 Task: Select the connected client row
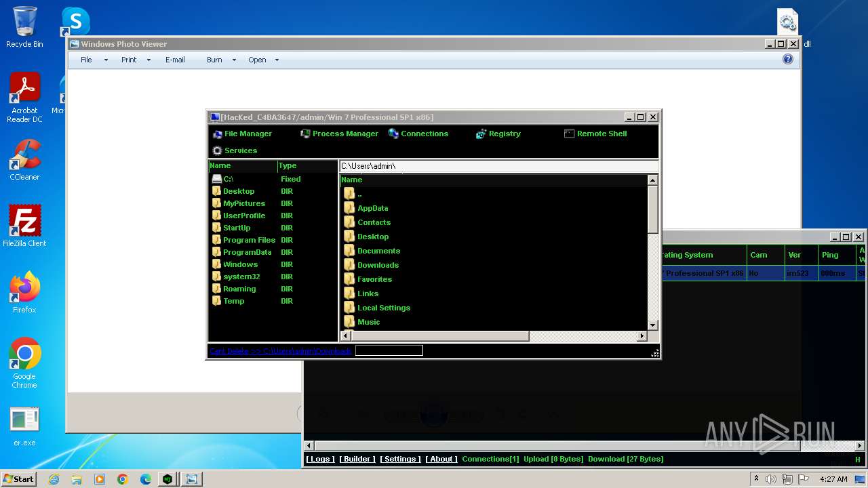point(764,273)
